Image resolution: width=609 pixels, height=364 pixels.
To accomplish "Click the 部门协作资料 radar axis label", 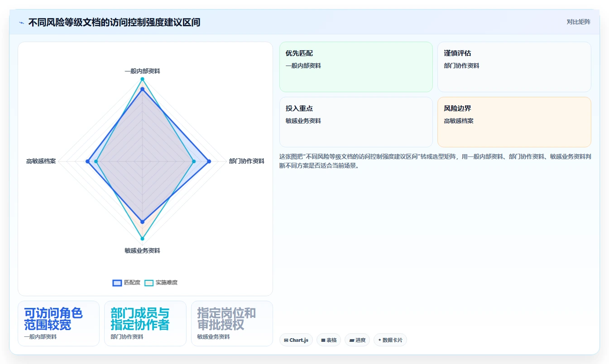I will pyautogui.click(x=247, y=161).
